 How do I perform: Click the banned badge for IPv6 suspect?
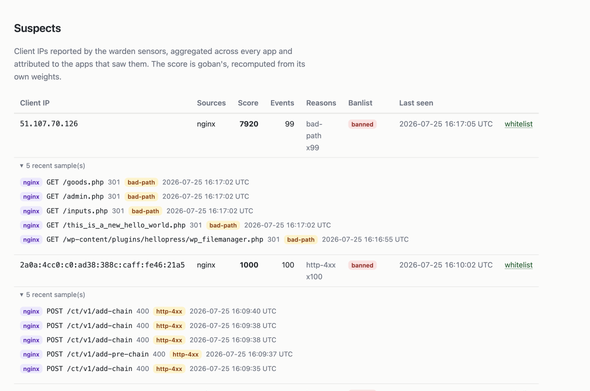(x=362, y=265)
